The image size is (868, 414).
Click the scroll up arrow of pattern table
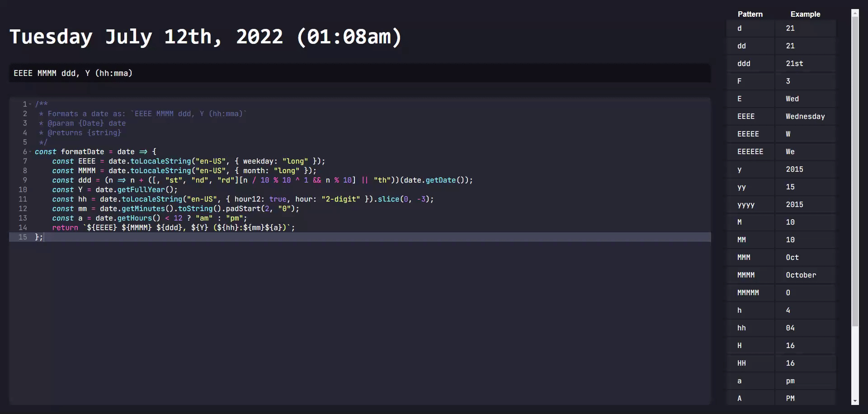(854, 13)
